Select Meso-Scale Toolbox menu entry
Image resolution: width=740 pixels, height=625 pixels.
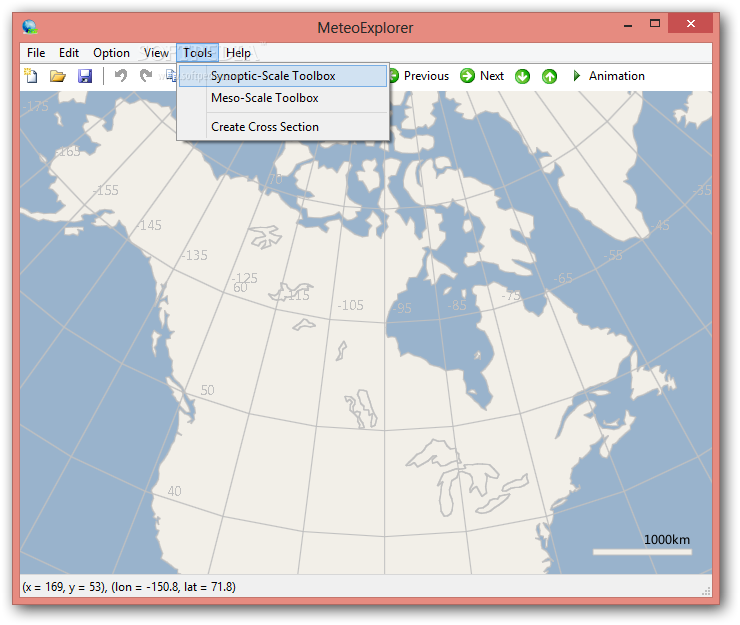283,98
